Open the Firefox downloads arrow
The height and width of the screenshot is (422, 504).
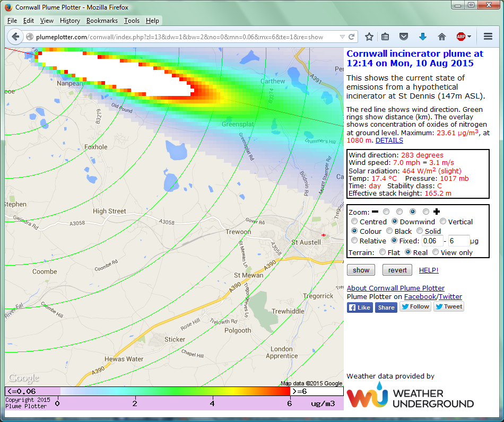(x=423, y=37)
